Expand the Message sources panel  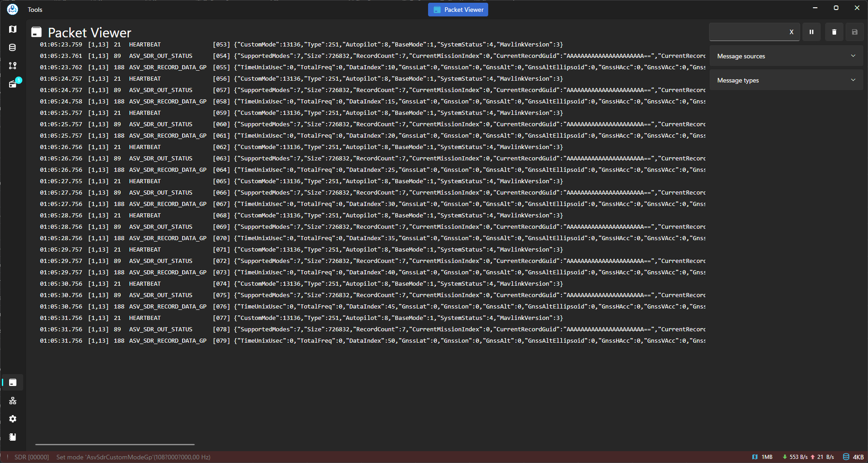[x=786, y=56]
